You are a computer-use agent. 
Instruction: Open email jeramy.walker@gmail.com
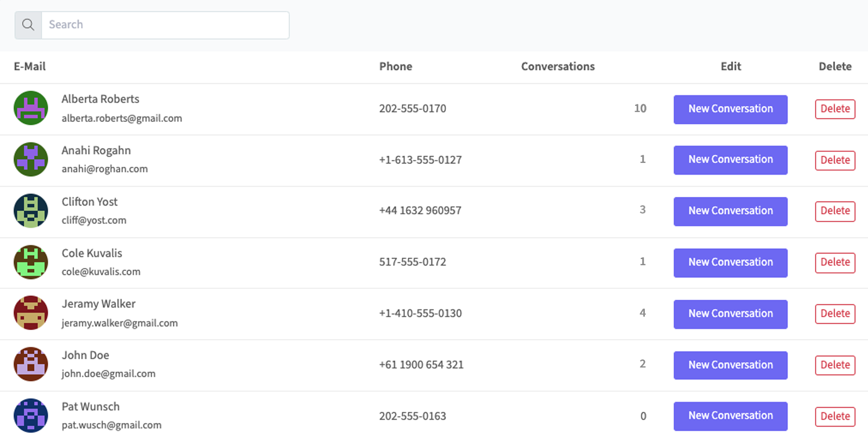pyautogui.click(x=119, y=323)
